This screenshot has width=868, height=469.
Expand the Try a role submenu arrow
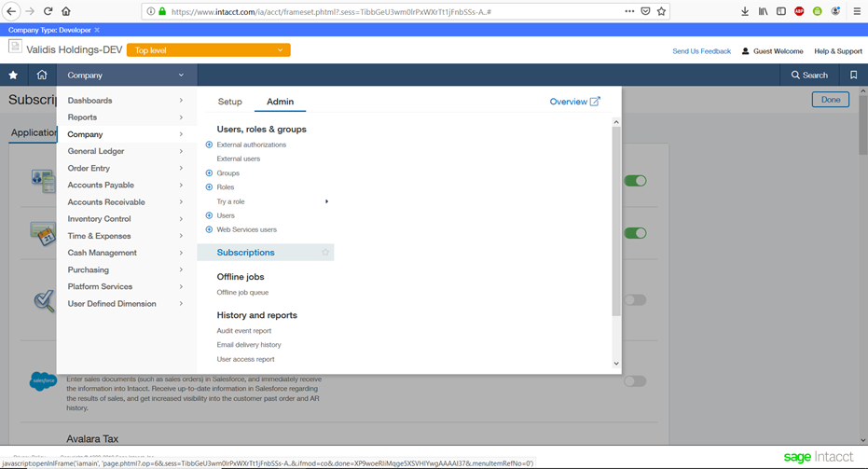point(326,201)
